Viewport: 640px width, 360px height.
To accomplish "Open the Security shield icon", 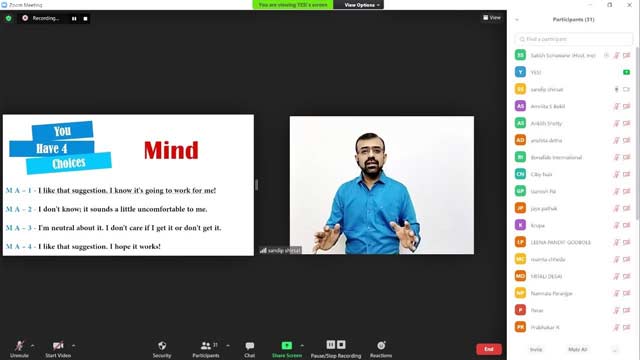I will pos(162,346).
